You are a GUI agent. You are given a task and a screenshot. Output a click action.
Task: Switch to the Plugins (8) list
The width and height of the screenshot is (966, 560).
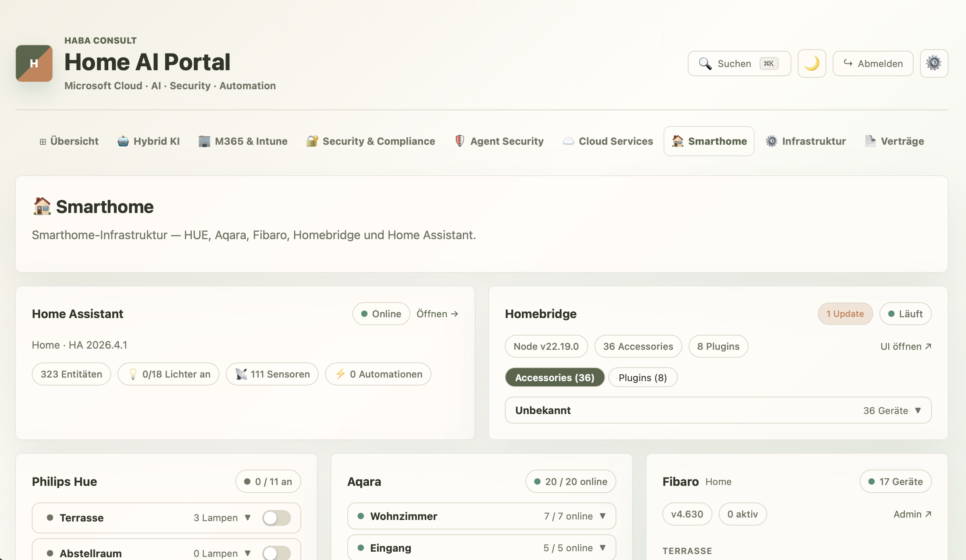[643, 378]
